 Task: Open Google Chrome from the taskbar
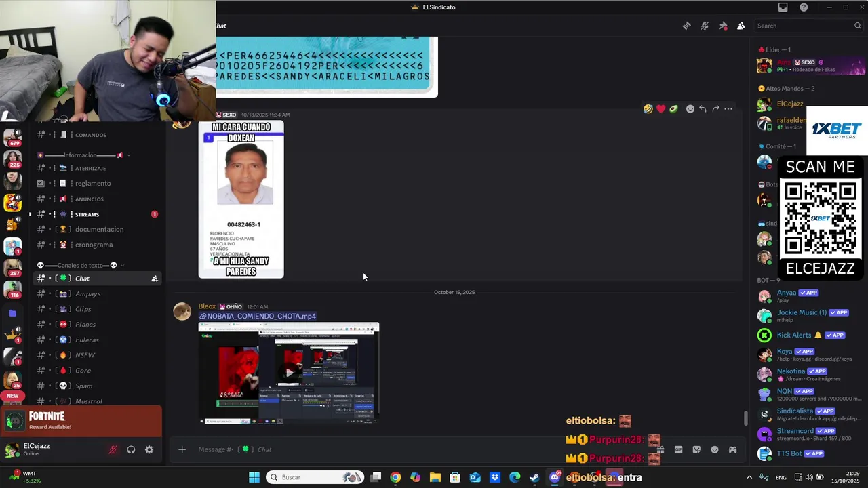395,477
